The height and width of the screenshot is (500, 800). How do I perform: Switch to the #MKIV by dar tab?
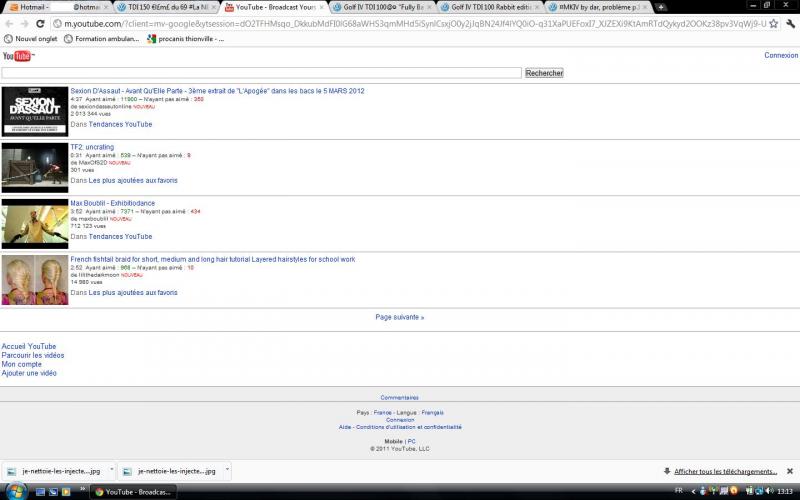pyautogui.click(x=599, y=7)
